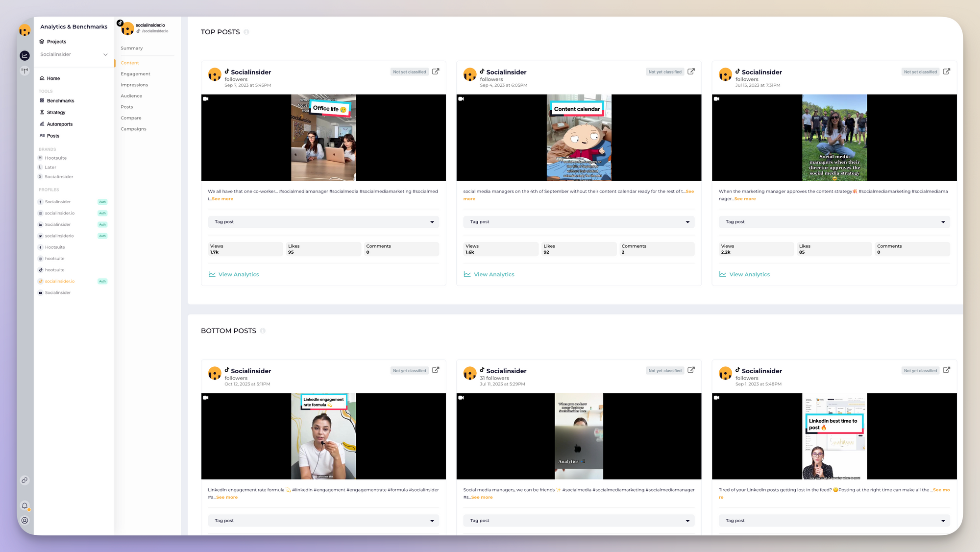Click the notification bell icon at bottom left
980x552 pixels.
(x=25, y=505)
